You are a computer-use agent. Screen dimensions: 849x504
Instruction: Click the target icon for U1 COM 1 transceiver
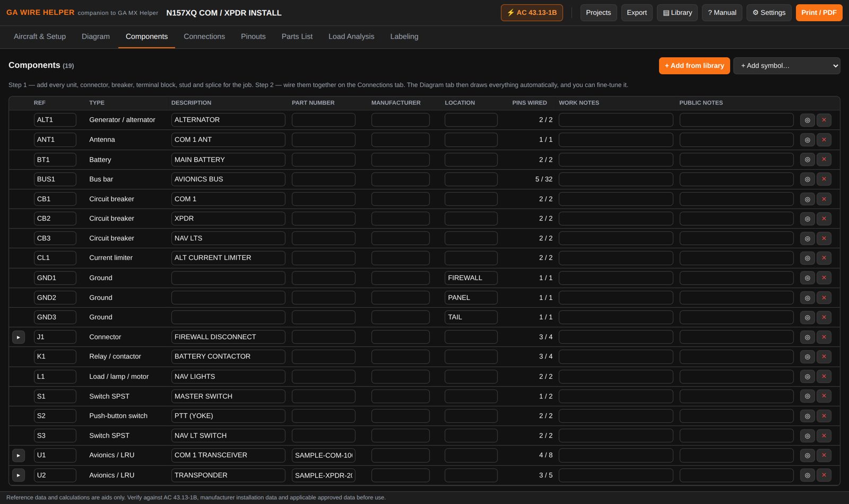[x=807, y=455]
